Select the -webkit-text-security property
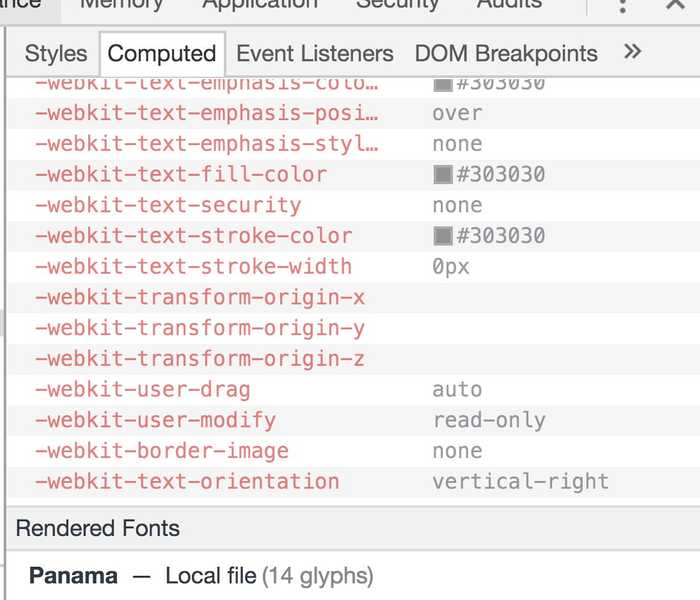Viewport: 700px width, 600px height. tap(168, 205)
